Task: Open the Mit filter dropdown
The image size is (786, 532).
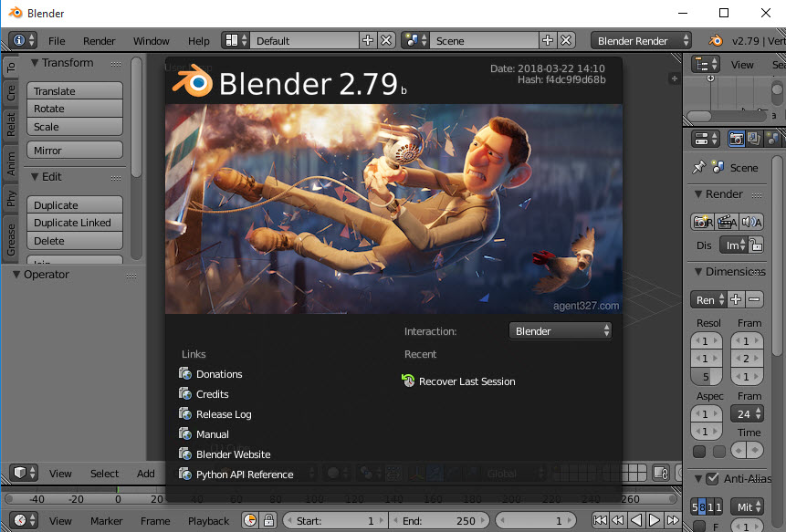Action: tap(747, 507)
